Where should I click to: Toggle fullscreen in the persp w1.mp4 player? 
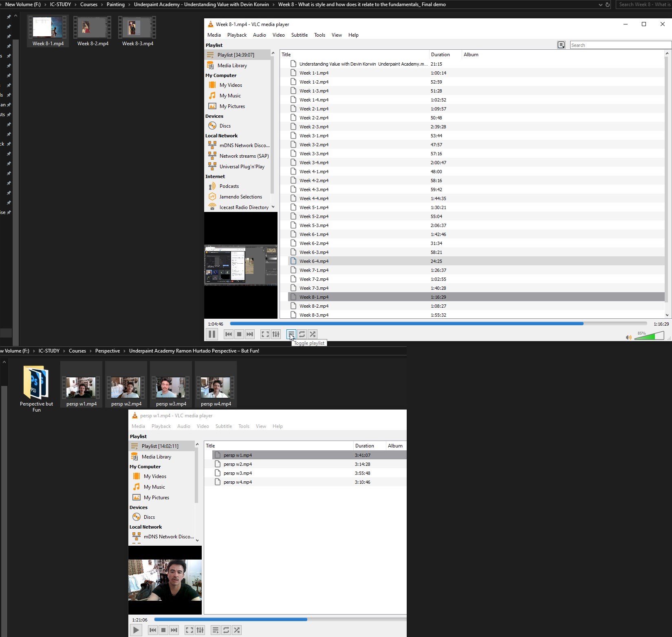(189, 630)
